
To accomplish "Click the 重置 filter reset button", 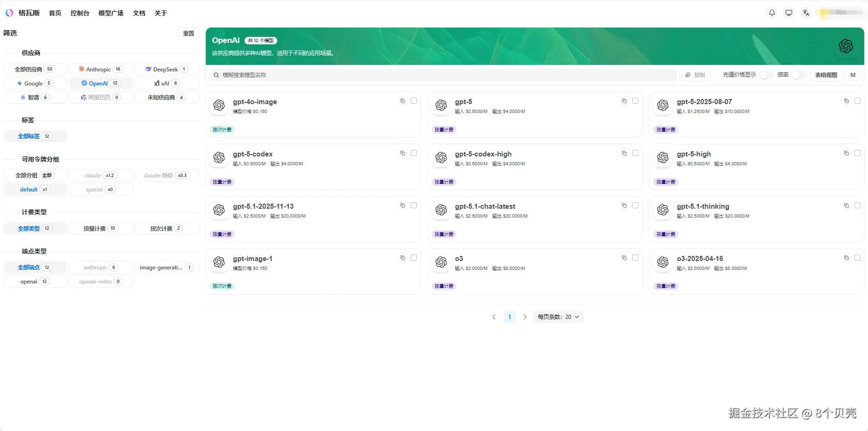I will (189, 34).
